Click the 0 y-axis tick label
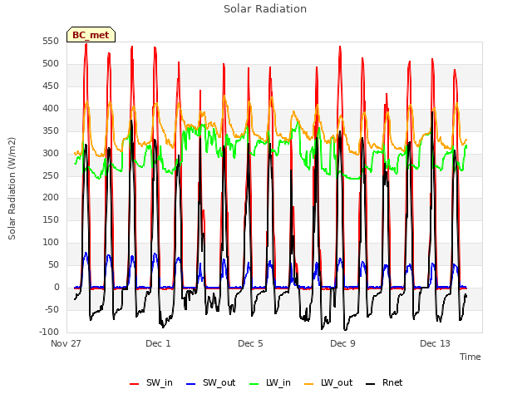Screen dimensions: 532x399 (x=57, y=288)
